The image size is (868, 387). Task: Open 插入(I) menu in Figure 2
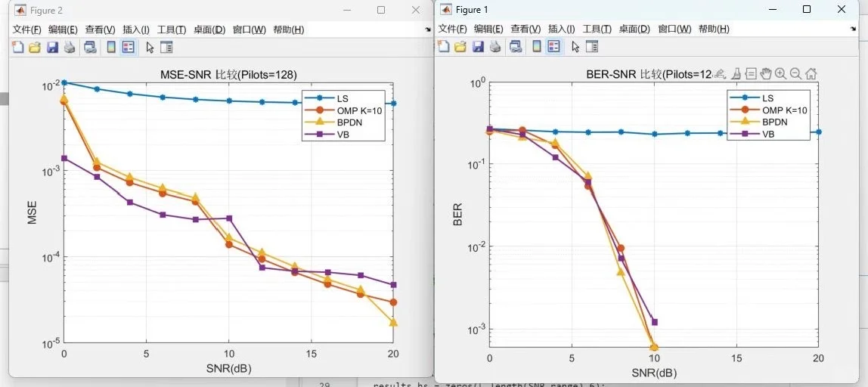[x=136, y=30]
